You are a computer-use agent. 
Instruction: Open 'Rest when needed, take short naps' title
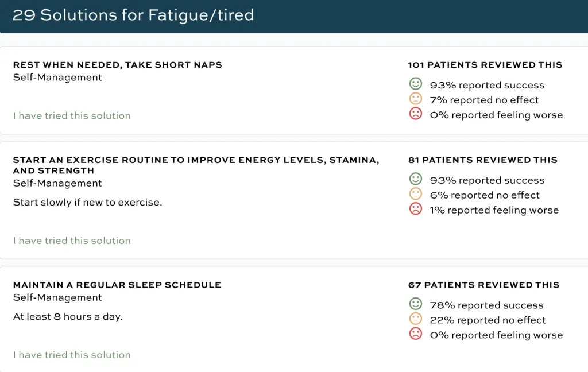point(117,65)
